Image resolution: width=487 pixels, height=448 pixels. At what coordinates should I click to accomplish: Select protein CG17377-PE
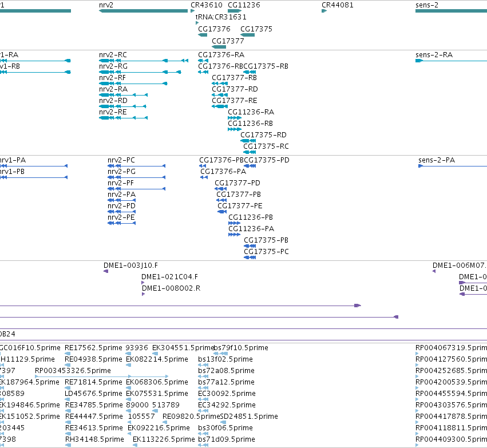(240, 207)
